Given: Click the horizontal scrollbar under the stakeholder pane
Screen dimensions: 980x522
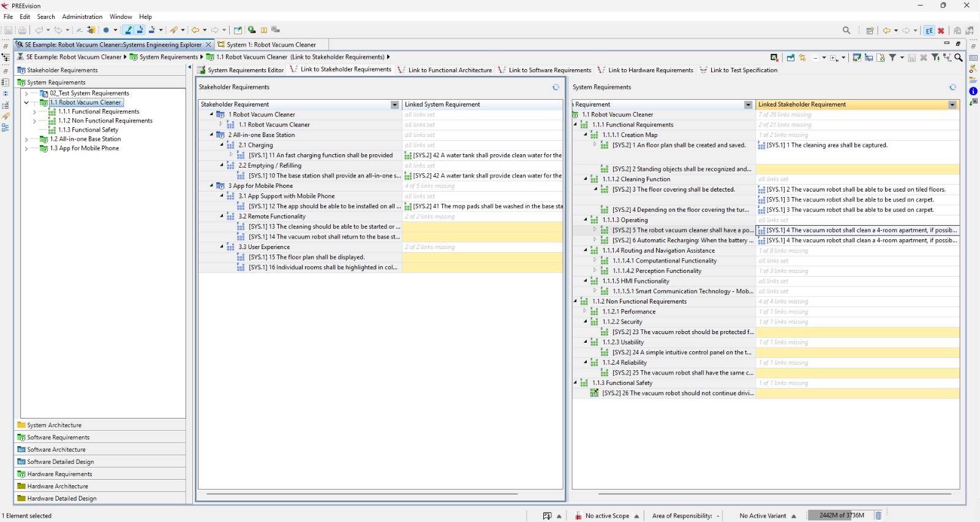Looking at the screenshot, I should (x=362, y=493).
